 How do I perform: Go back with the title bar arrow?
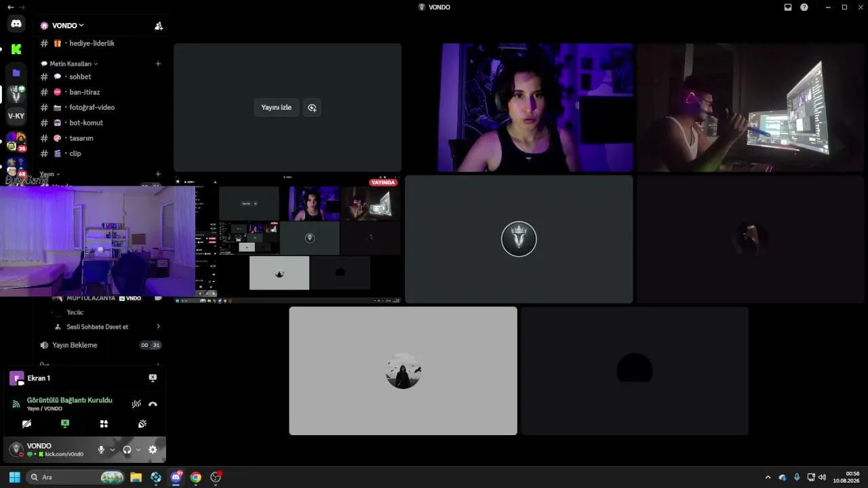(x=10, y=7)
